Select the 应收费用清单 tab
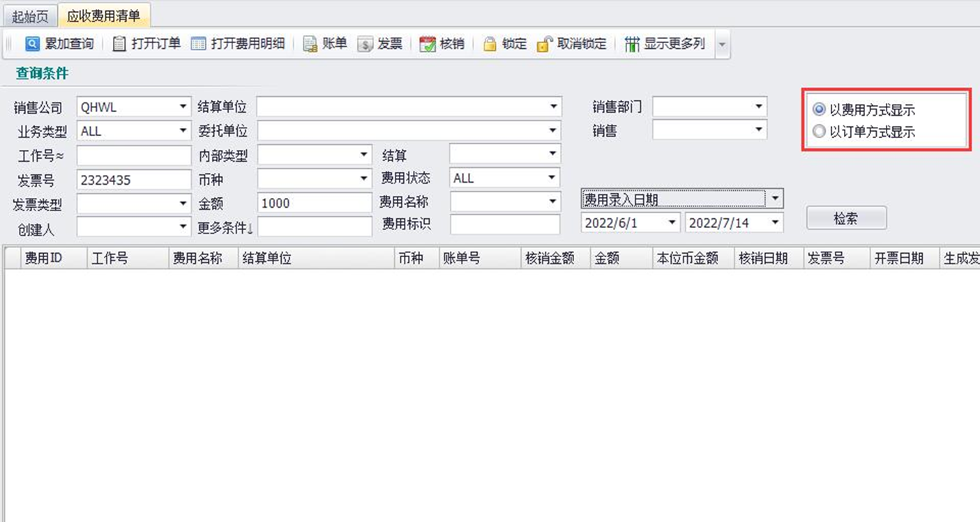This screenshot has width=980, height=522. coord(104,15)
